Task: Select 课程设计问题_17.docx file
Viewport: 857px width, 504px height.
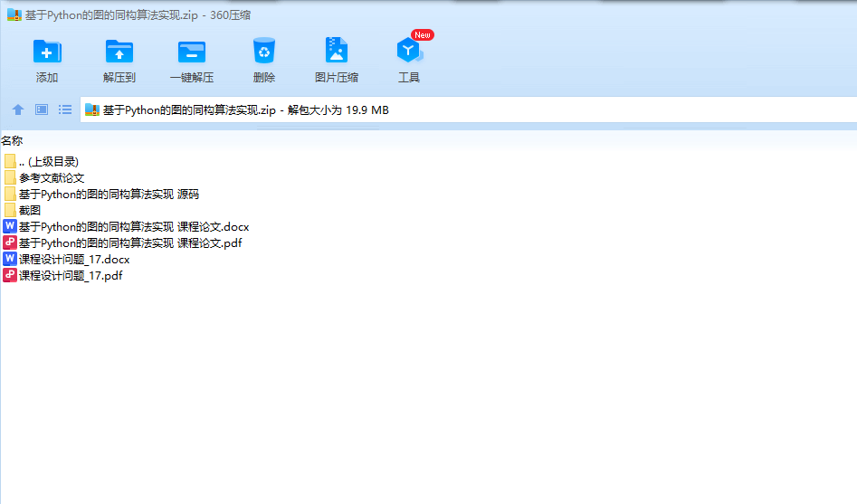Action: pyautogui.click(x=66, y=259)
